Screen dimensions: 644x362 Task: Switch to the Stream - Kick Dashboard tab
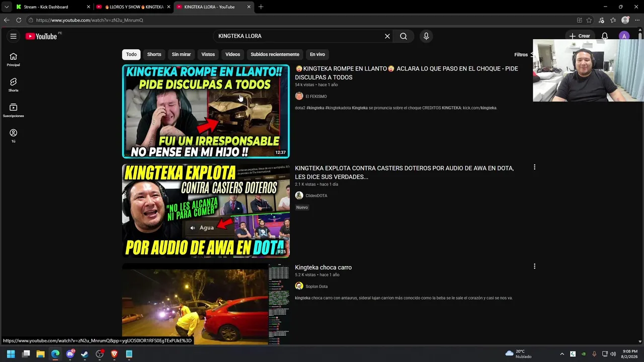(53, 7)
